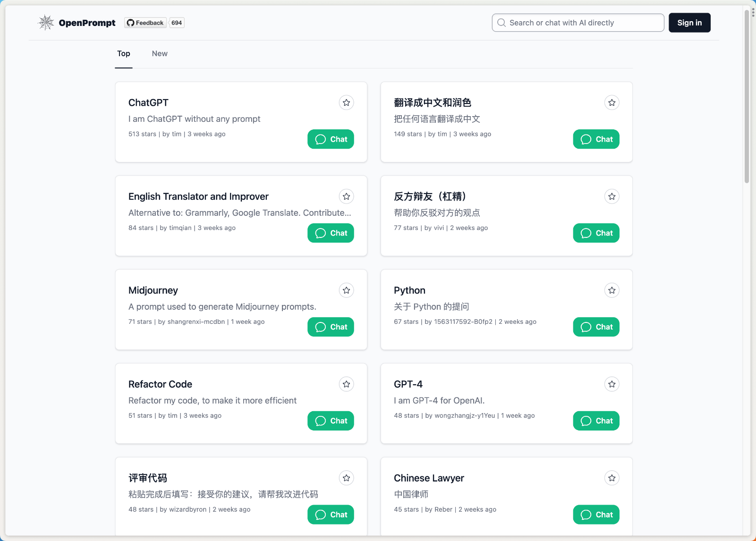756x541 pixels.
Task: Click the GitHub icon in Feedback button
Action: point(129,22)
